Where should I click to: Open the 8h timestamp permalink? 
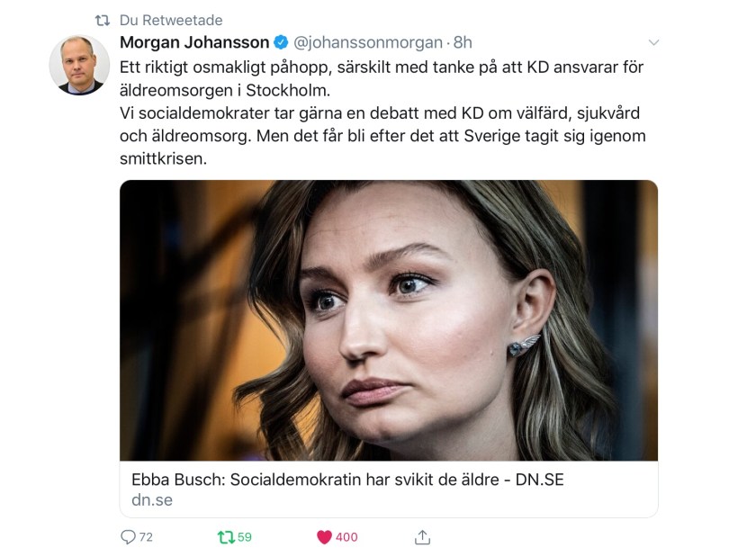point(463,42)
